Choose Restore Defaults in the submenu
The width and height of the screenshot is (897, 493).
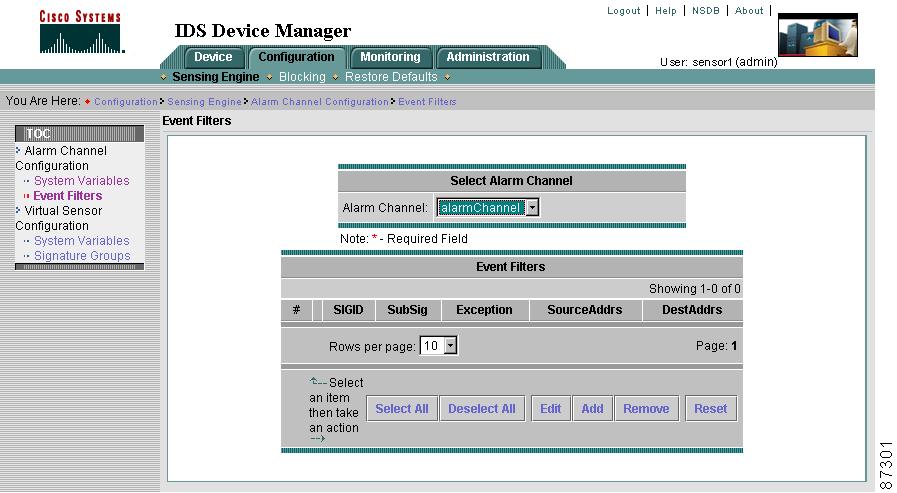[x=391, y=77]
